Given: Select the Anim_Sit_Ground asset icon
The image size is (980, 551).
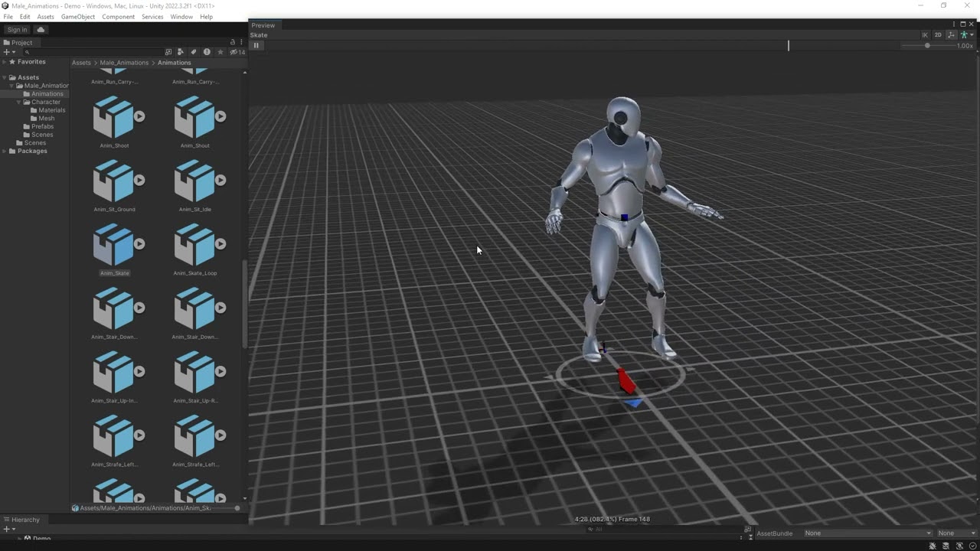Looking at the screenshot, I should coord(113,181).
